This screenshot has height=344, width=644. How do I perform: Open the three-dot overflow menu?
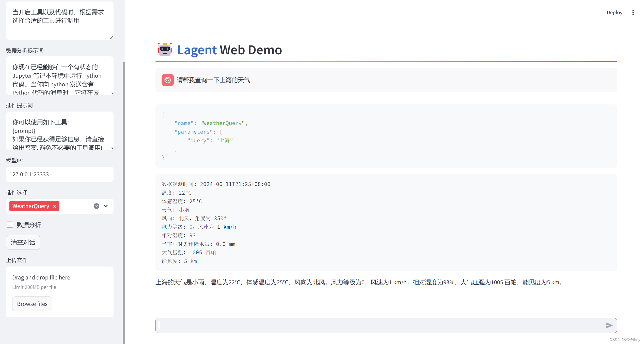[633, 12]
